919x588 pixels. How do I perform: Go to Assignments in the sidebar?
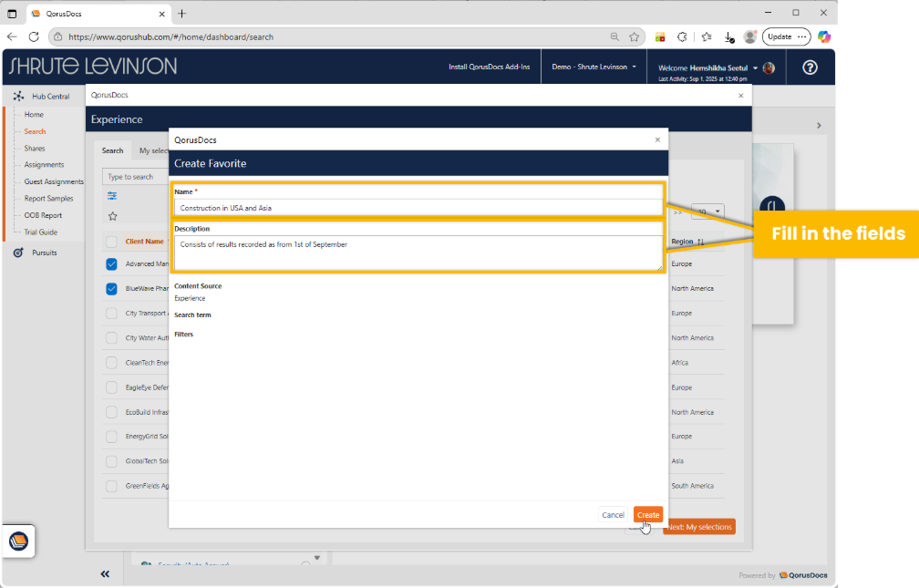[x=44, y=165]
